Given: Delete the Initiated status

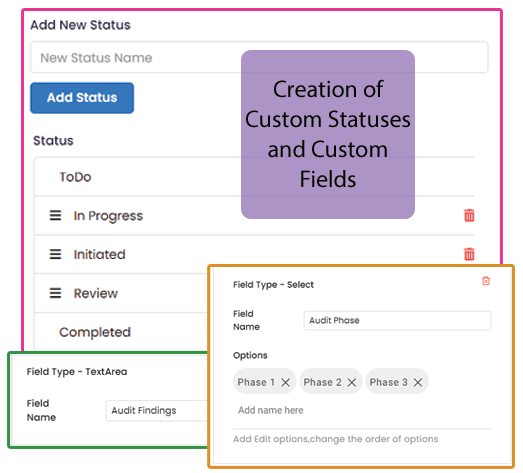Looking at the screenshot, I should pos(469,254).
